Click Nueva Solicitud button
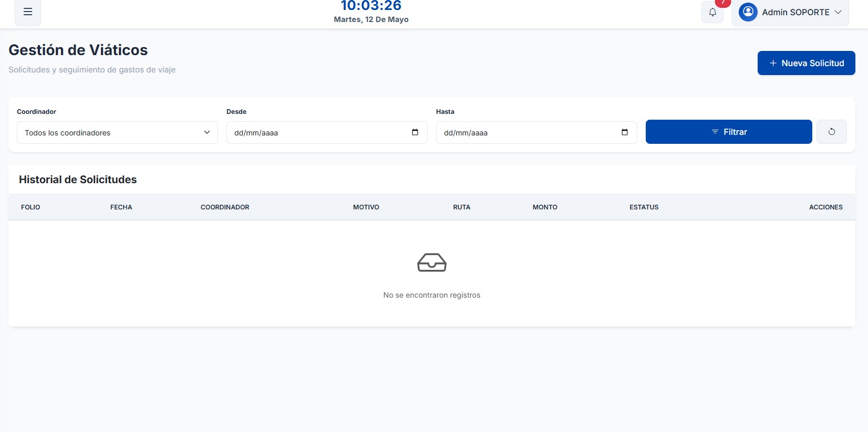 tap(806, 63)
